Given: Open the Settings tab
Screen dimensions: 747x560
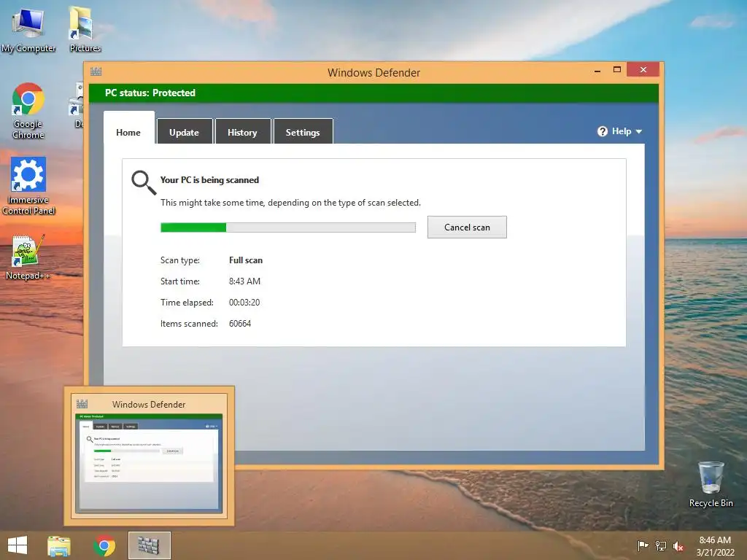Looking at the screenshot, I should pyautogui.click(x=303, y=131).
